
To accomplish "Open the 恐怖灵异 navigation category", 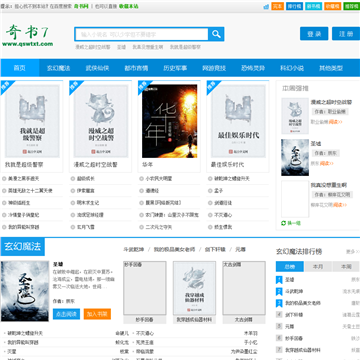I will [253, 68].
